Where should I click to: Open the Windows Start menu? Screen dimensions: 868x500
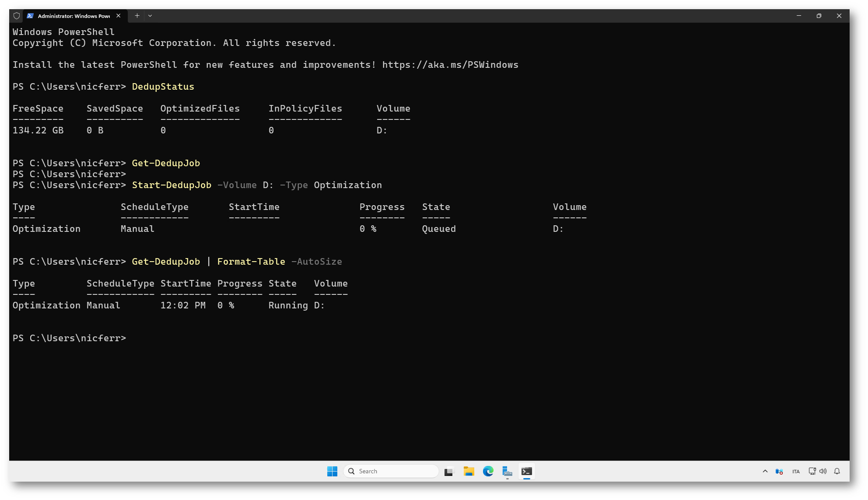[332, 471]
